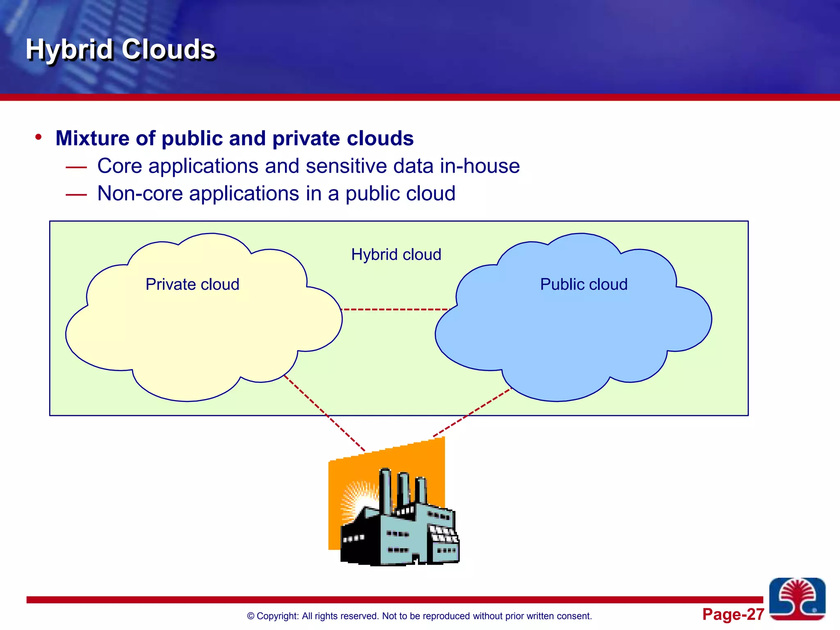Click the copyright notice footer text
Image resolution: width=840 pixels, height=630 pixels.
(419, 616)
